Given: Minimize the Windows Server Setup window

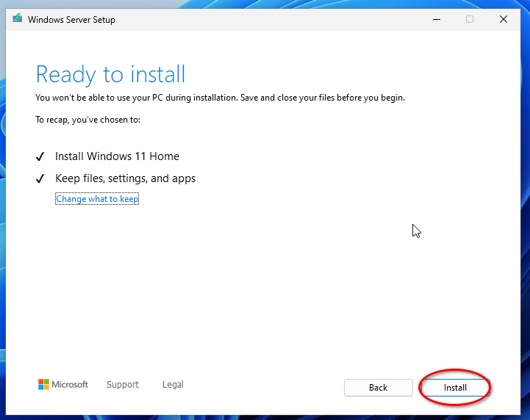Looking at the screenshot, I should (x=437, y=19).
